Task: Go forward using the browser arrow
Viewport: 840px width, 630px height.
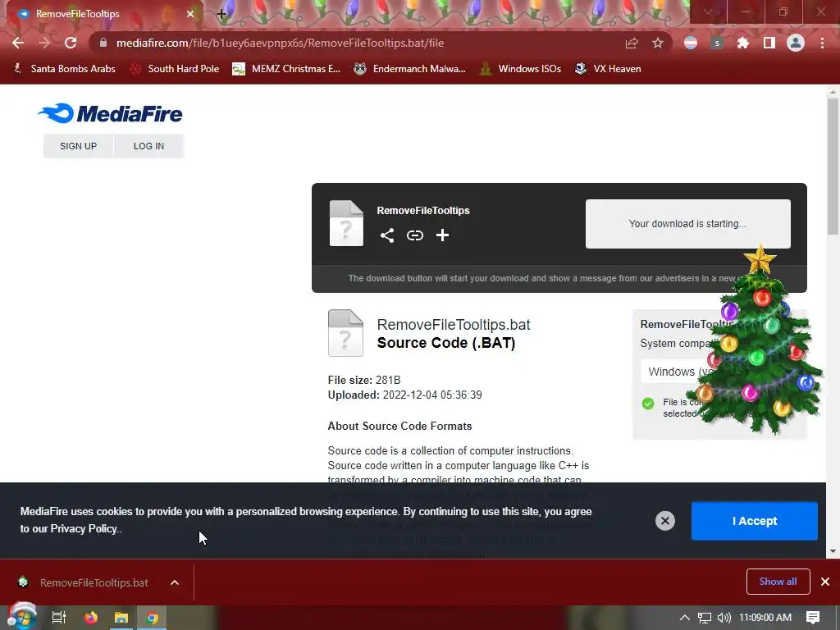Action: click(44, 43)
